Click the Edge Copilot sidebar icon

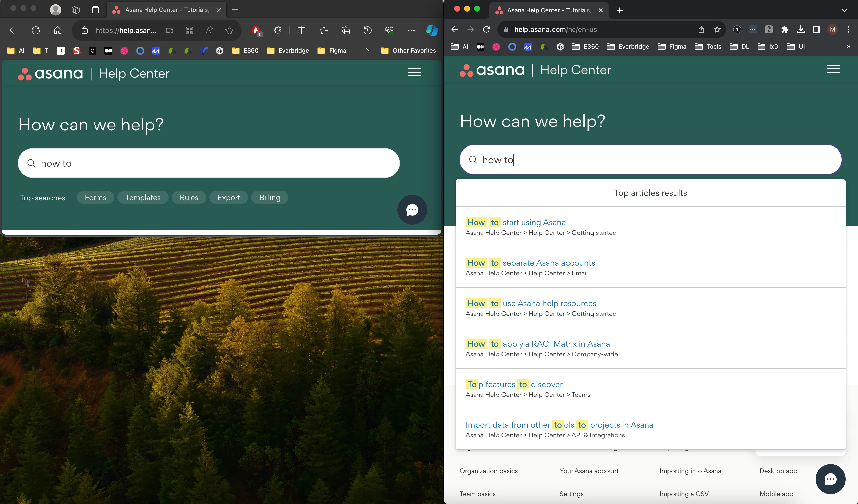[432, 30]
